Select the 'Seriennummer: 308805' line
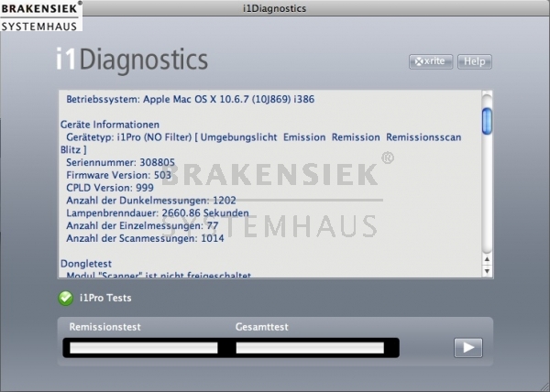 point(120,162)
